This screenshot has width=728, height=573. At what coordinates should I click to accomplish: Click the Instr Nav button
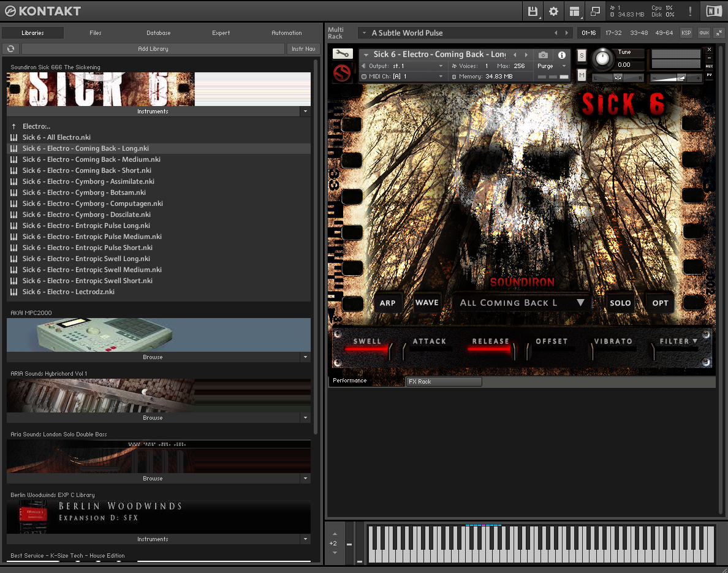(x=303, y=49)
